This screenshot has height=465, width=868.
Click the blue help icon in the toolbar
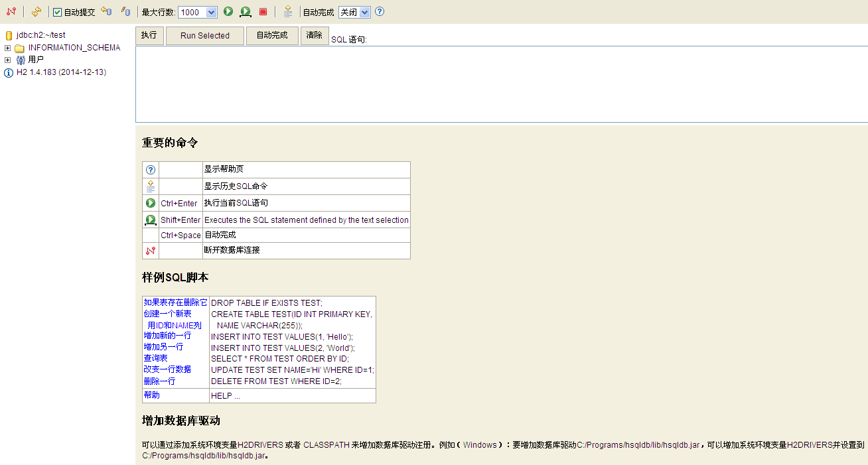pos(380,12)
